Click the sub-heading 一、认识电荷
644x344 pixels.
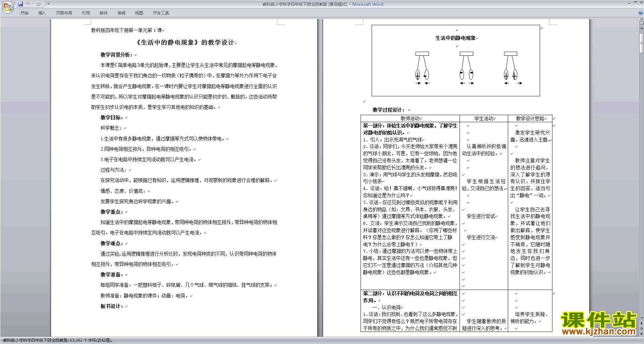tap(387, 307)
